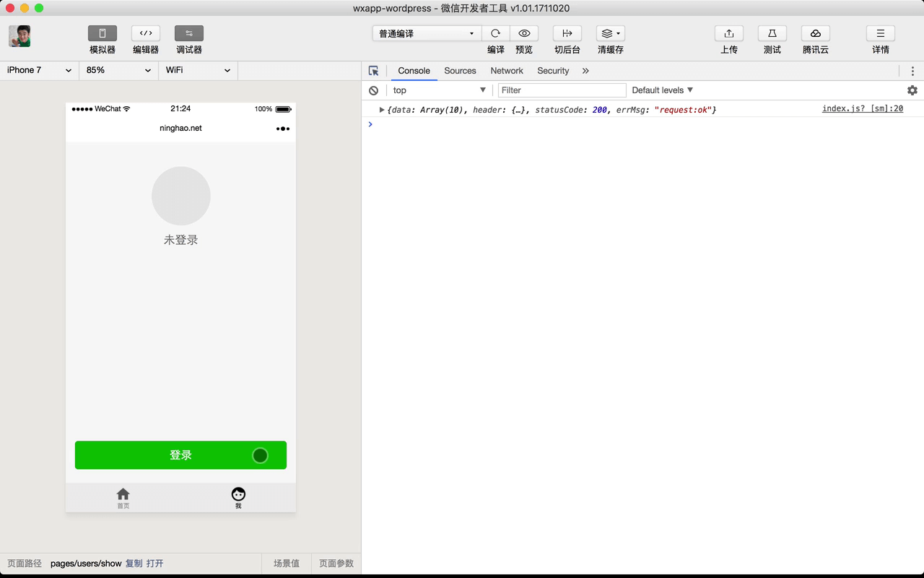Open Tencent Cloud (腾讯云) icon
This screenshot has width=924, height=578.
coord(815,33)
